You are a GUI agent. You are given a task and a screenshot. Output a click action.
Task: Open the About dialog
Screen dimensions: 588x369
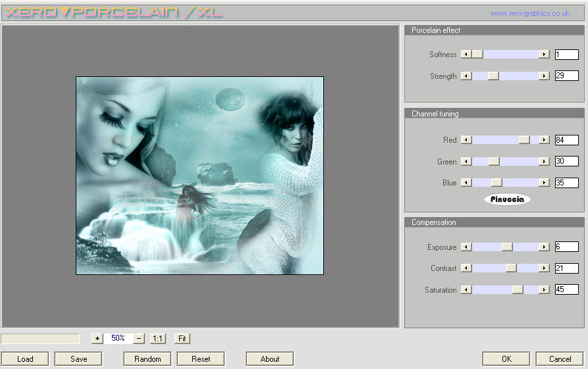pos(269,359)
